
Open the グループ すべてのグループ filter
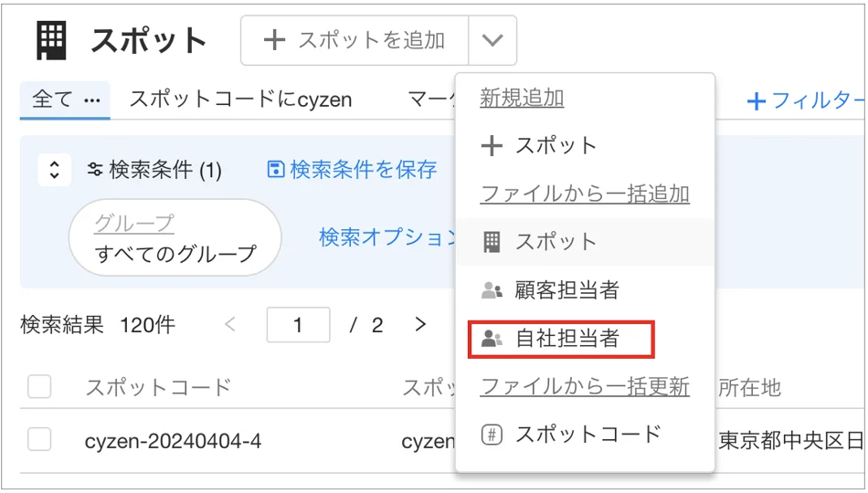[175, 238]
